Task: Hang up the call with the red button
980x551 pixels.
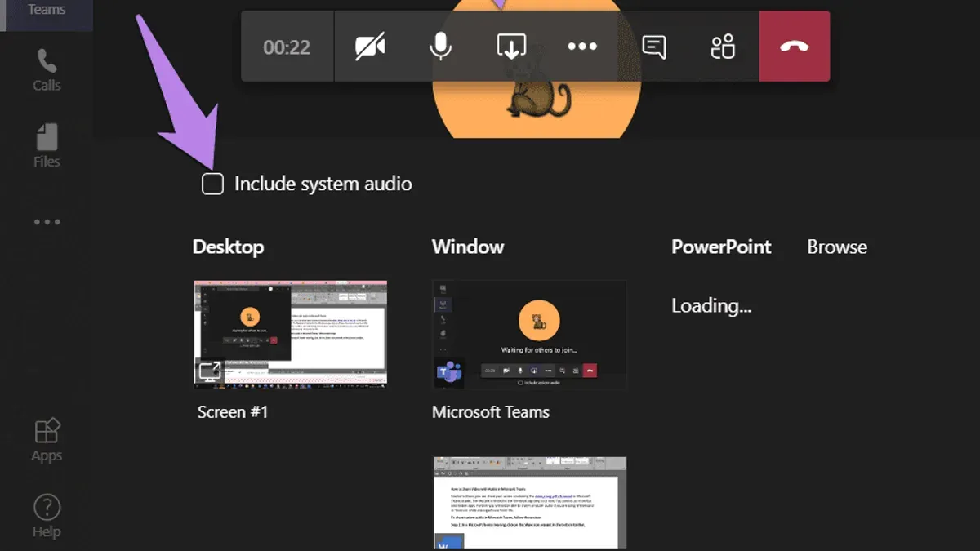Action: [795, 47]
